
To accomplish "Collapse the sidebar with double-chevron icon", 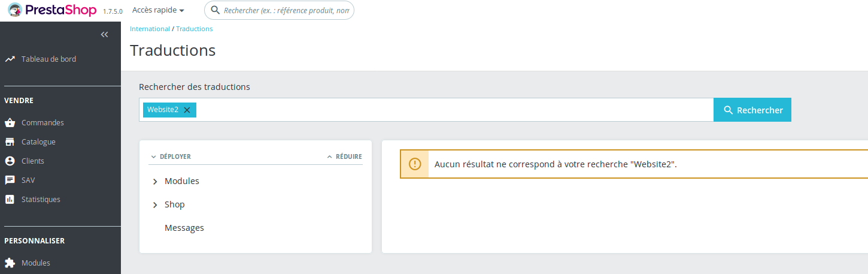I will [x=104, y=35].
